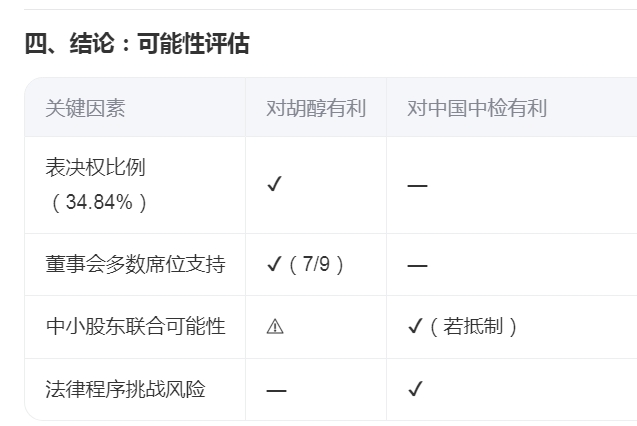637x426 pixels.
Task: Click the 表决权比例 row label
Action: [x=95, y=167]
